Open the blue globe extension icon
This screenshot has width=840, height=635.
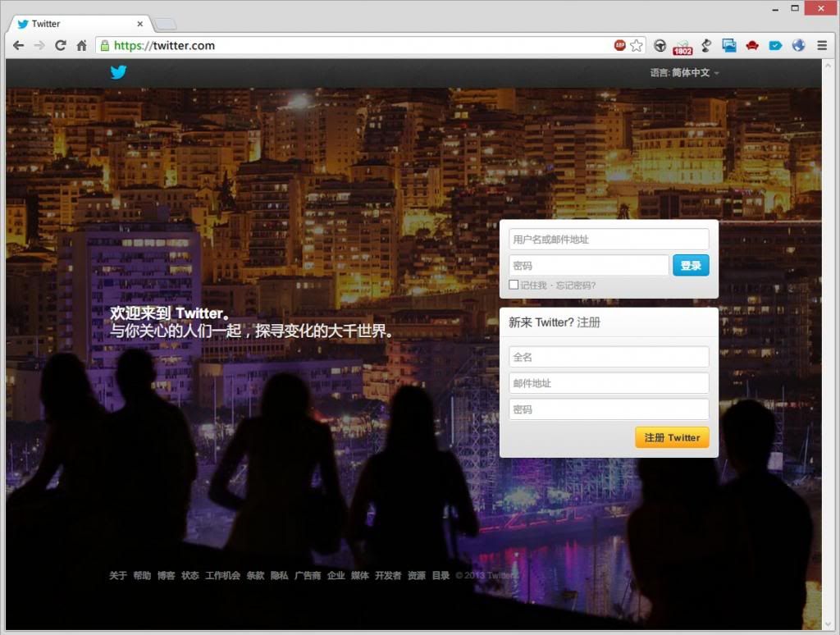(x=798, y=46)
